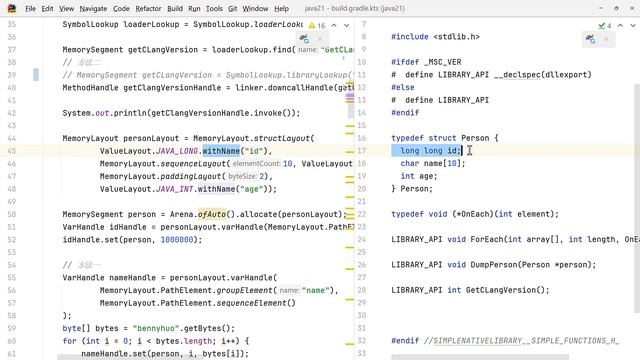Image resolution: width=640 pixels, height=360 pixels.
Task: Open the File menu
Action: click(x=30, y=8)
